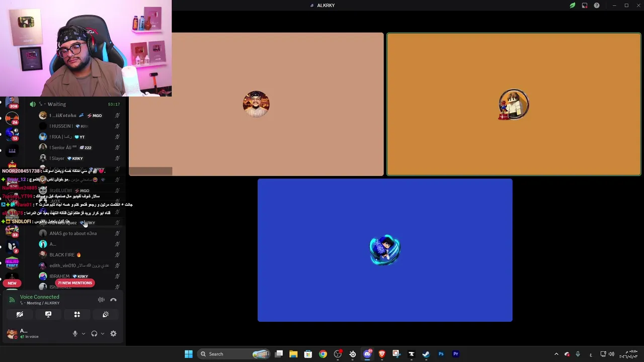Toggle microphone mute in the user panel
This screenshot has height=362, width=644.
click(x=75, y=333)
